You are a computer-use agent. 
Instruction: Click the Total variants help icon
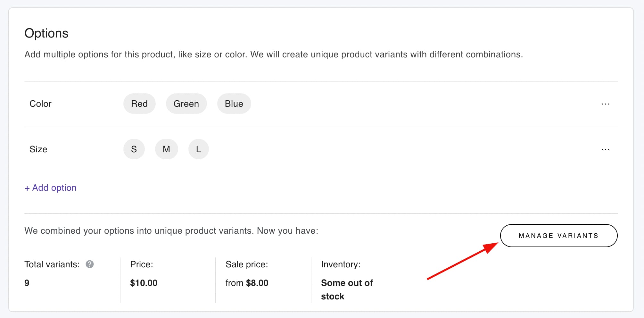pos(90,264)
